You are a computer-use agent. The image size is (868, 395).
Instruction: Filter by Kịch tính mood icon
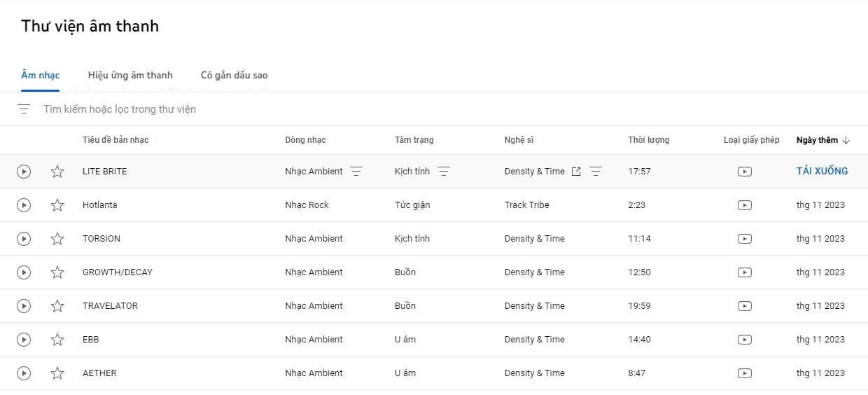tap(444, 172)
